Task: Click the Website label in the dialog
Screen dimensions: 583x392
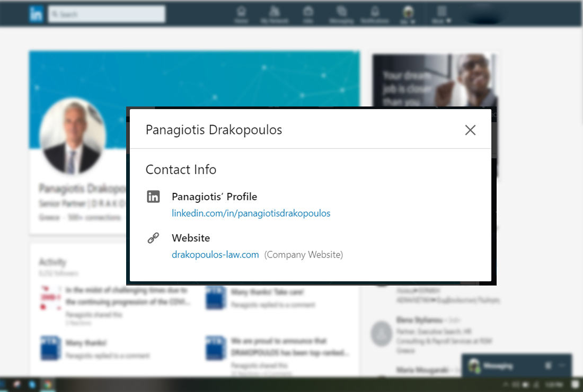Action: (191, 238)
